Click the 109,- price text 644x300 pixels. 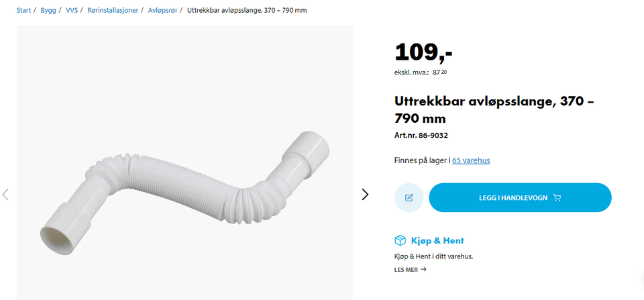423,52
